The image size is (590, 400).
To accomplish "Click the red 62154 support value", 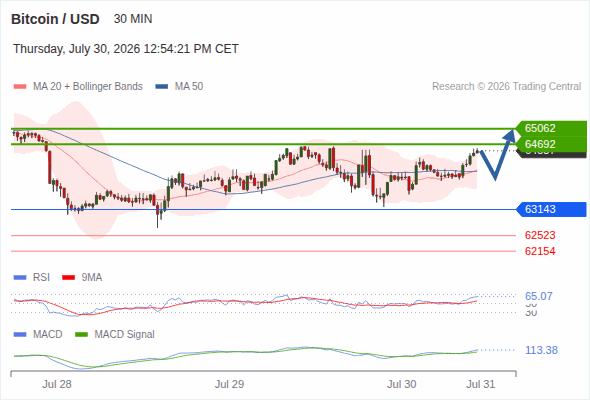I will (540, 251).
